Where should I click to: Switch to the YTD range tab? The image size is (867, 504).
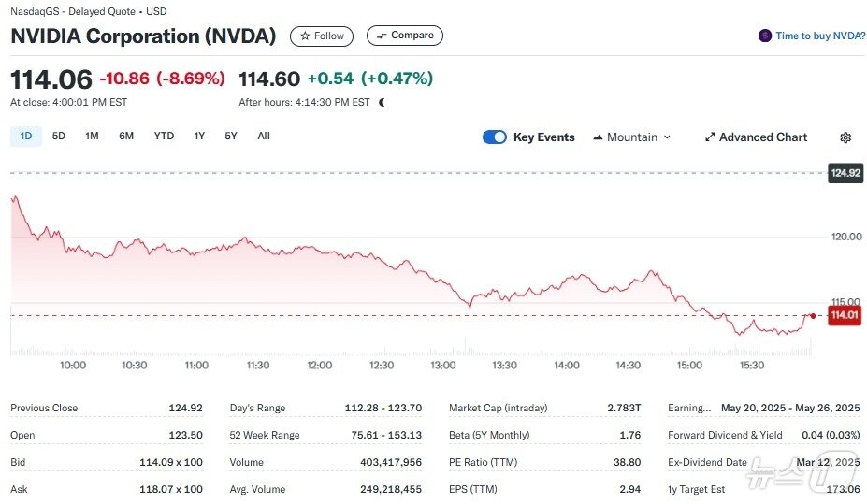(164, 137)
